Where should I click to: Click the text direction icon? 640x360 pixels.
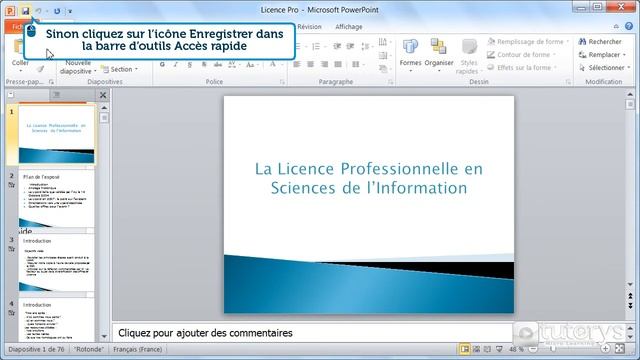pos(383,42)
